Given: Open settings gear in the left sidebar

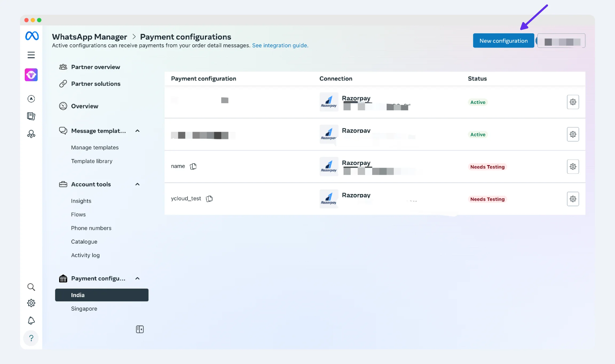Looking at the screenshot, I should [31, 303].
